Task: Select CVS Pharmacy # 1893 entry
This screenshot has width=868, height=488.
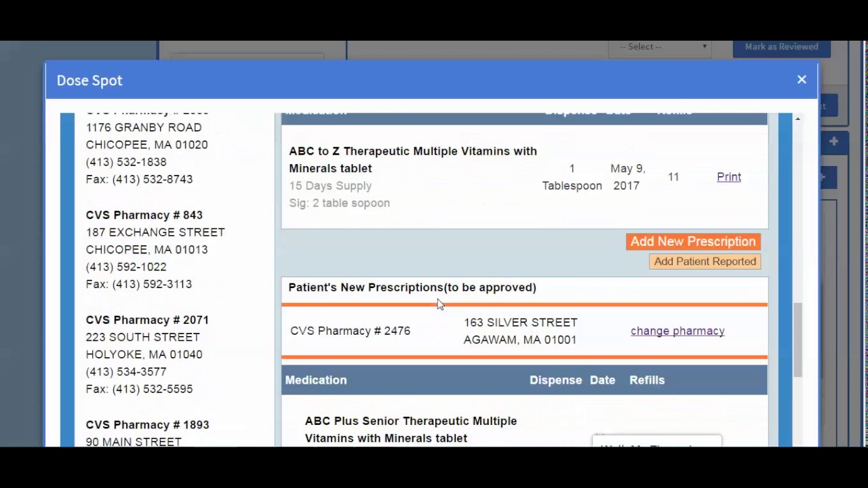Action: (147, 425)
